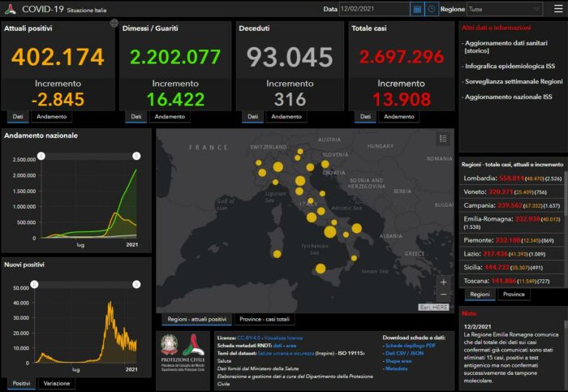
Task: Select Positivi tab under Nuovi positivi chart
Action: (x=21, y=383)
